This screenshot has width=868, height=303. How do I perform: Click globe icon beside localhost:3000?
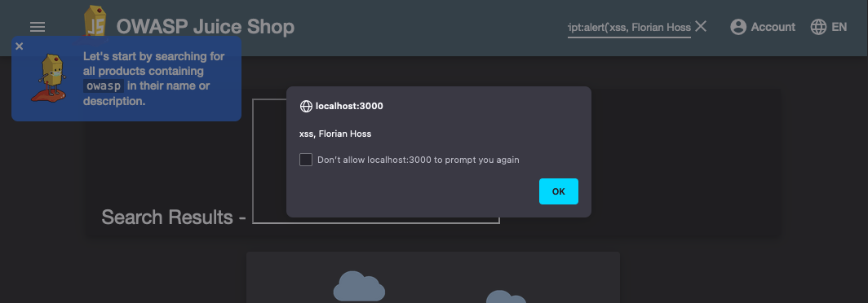[x=306, y=106]
